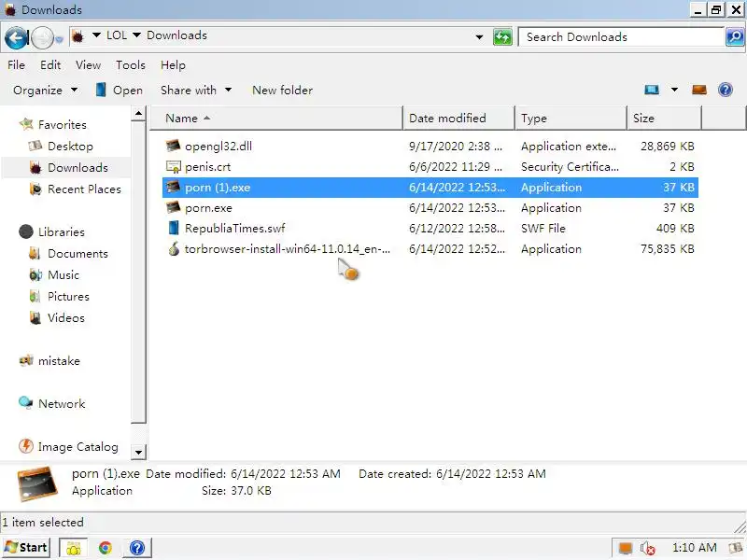Sort by Name column header
Screen dimensions: 747x560
pos(276,119)
